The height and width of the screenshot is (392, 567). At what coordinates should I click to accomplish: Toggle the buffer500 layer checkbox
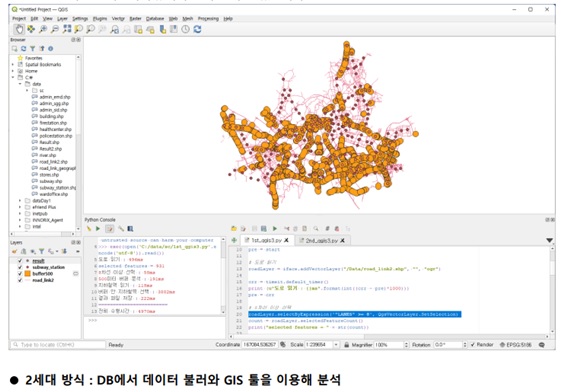(20, 274)
